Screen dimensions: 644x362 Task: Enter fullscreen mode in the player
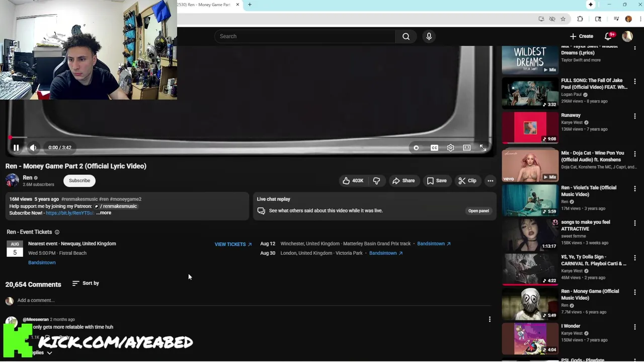point(483,148)
